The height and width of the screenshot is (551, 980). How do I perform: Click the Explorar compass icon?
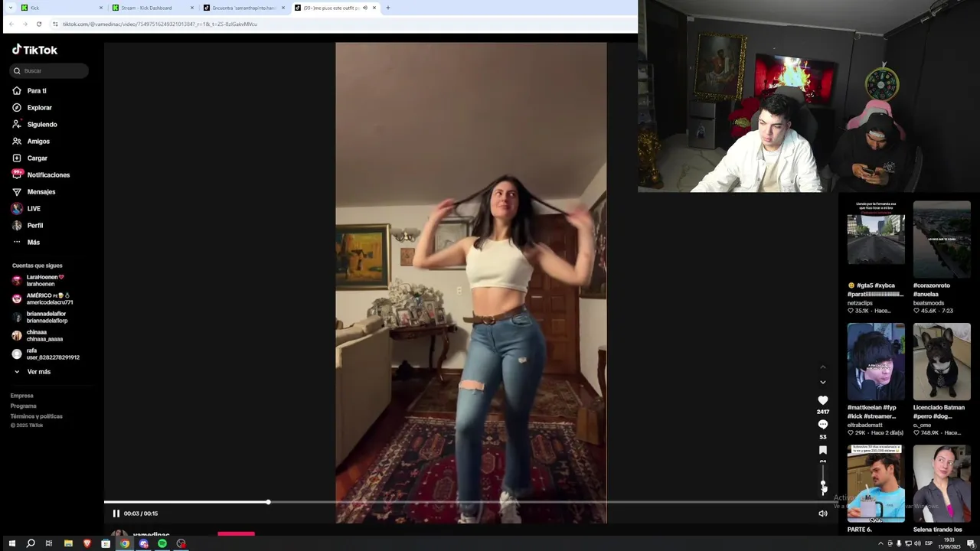(17, 108)
